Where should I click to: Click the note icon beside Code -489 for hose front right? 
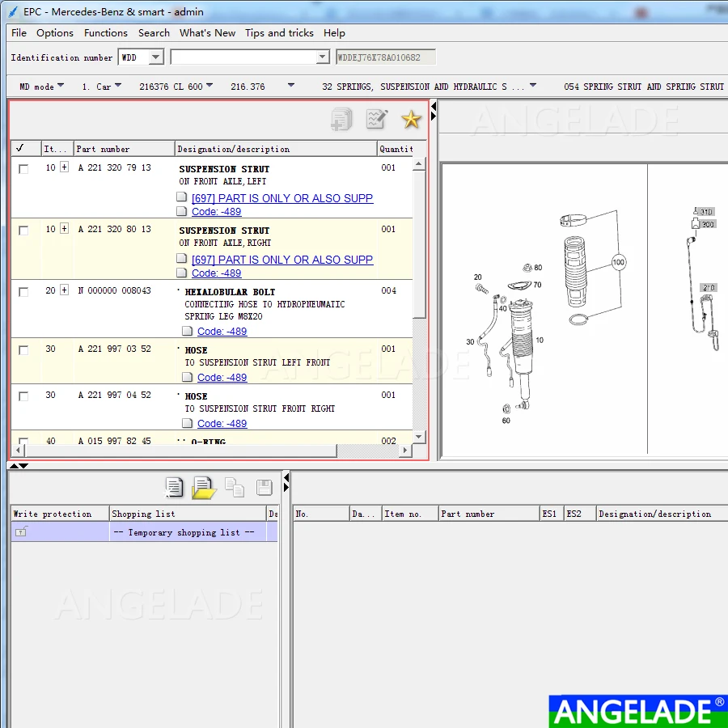point(187,422)
